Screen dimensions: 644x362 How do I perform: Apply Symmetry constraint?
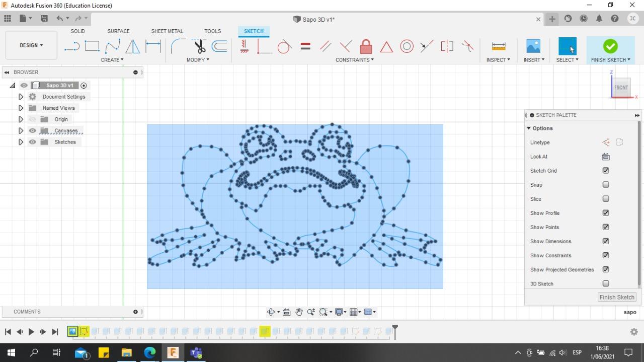(x=447, y=46)
